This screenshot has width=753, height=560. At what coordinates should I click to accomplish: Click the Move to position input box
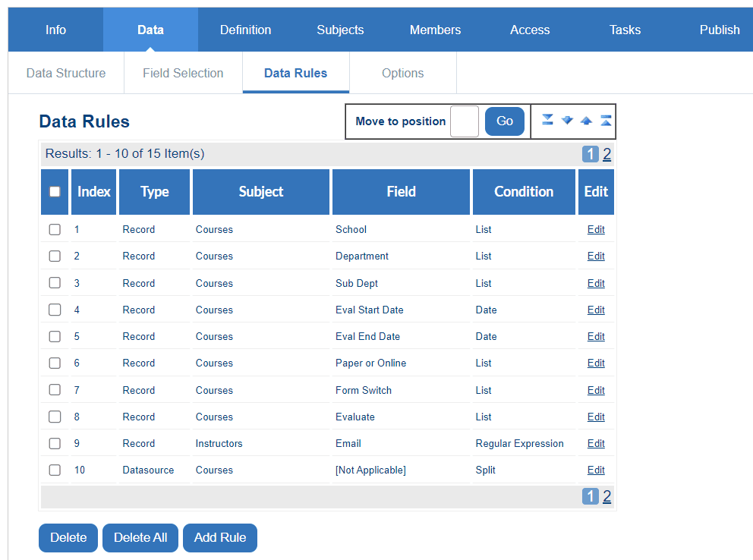pyautogui.click(x=465, y=121)
